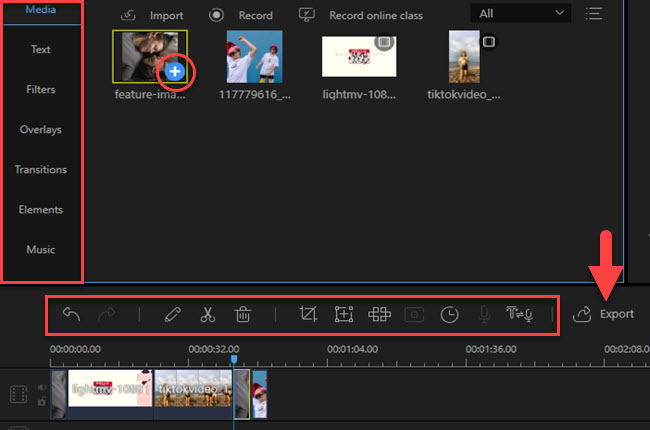The image size is (650, 430).
Task: Undo the last action
Action: point(71,314)
